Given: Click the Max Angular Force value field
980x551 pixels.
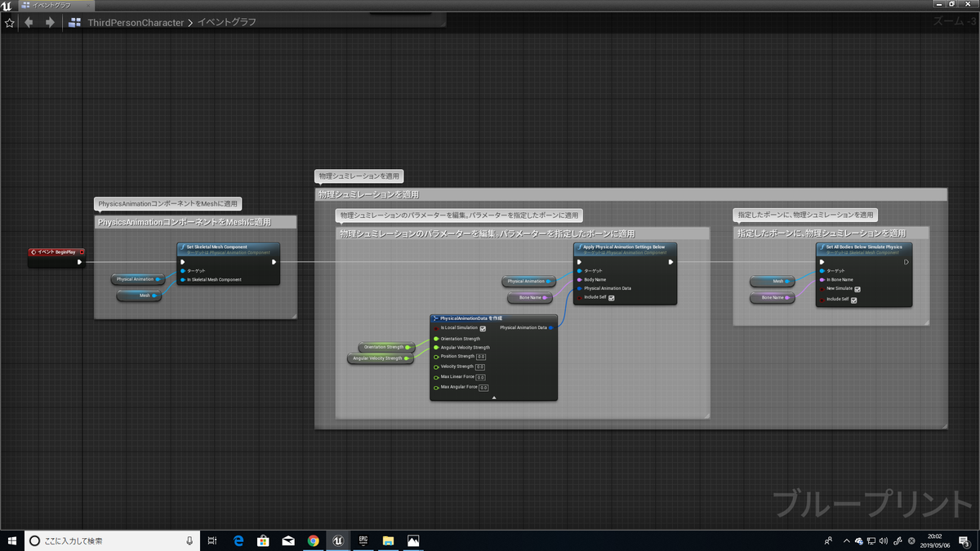Looking at the screenshot, I should (x=483, y=387).
